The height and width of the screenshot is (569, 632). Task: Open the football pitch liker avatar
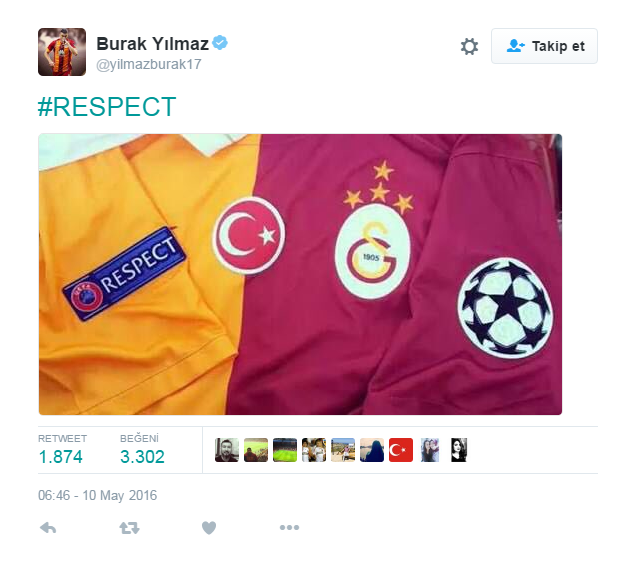(x=285, y=450)
